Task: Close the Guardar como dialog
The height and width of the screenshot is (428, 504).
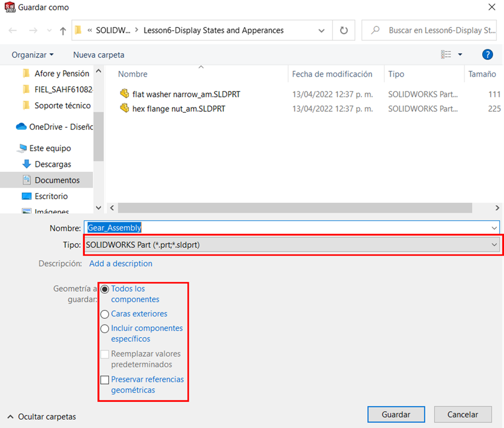Action: tap(491, 7)
